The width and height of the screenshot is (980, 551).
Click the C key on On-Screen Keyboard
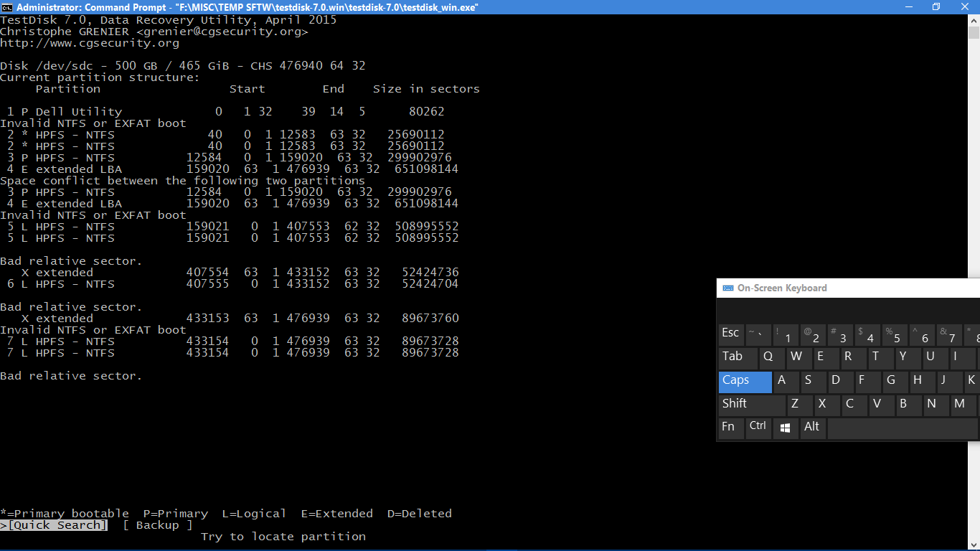click(854, 405)
